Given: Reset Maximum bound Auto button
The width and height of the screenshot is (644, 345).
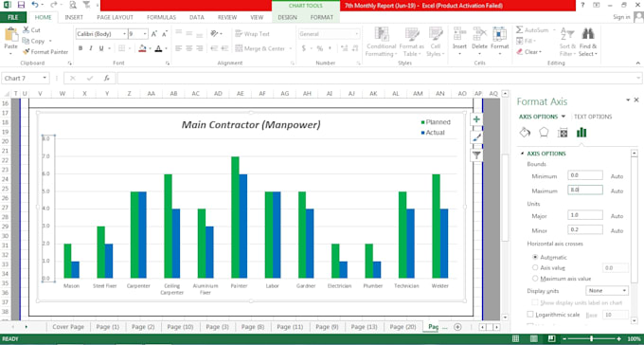Looking at the screenshot, I should 617,191.
